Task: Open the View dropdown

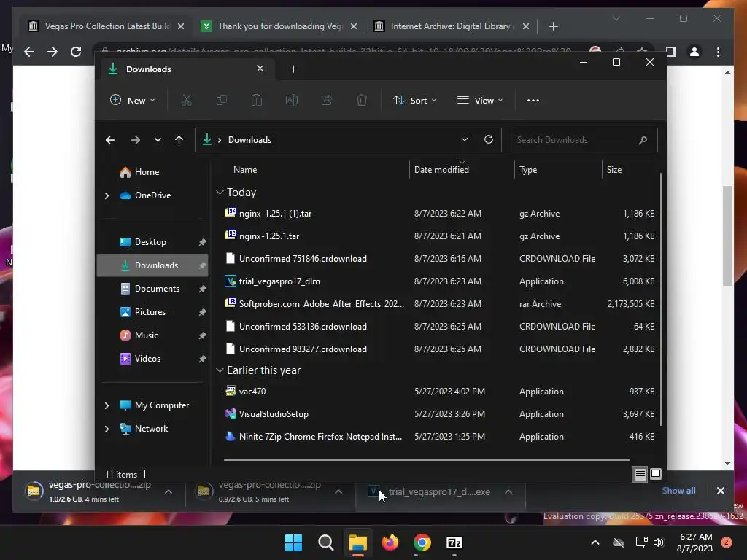Action: [x=480, y=100]
